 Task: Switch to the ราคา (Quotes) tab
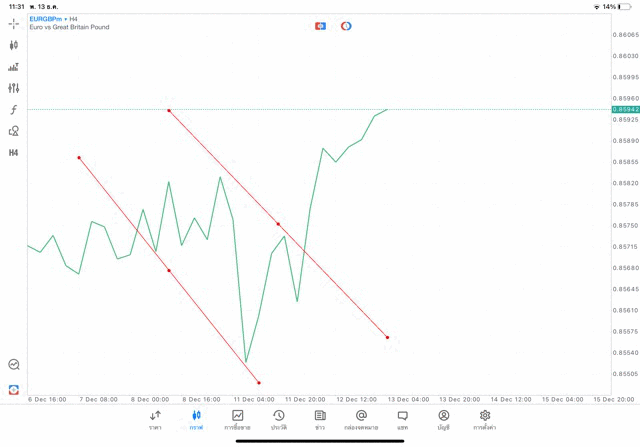[155, 420]
